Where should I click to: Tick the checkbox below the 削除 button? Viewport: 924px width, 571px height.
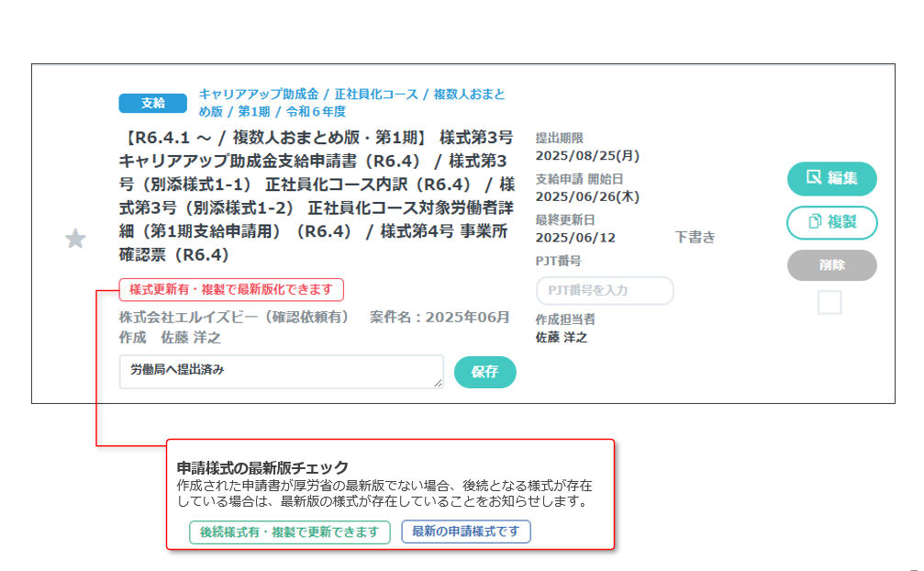click(x=829, y=303)
